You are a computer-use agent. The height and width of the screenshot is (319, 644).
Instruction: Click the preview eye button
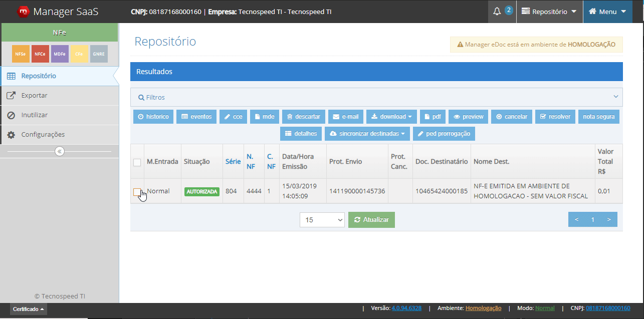(468, 117)
